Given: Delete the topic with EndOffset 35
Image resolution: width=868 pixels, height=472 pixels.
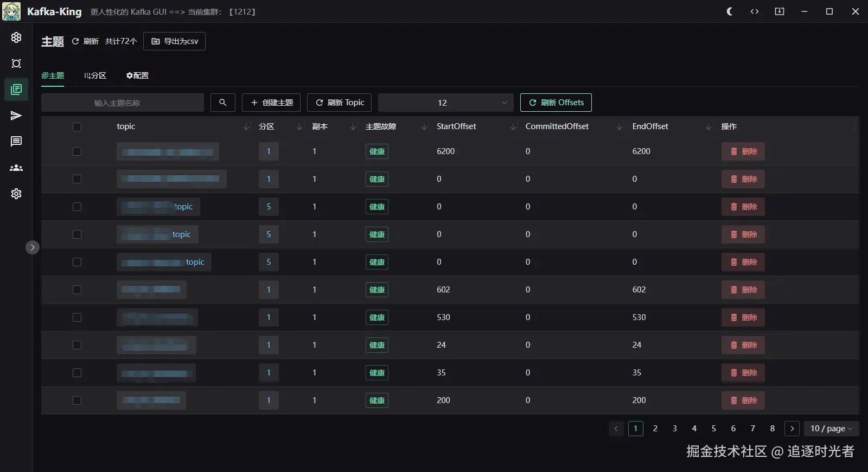Looking at the screenshot, I should click(x=743, y=373).
